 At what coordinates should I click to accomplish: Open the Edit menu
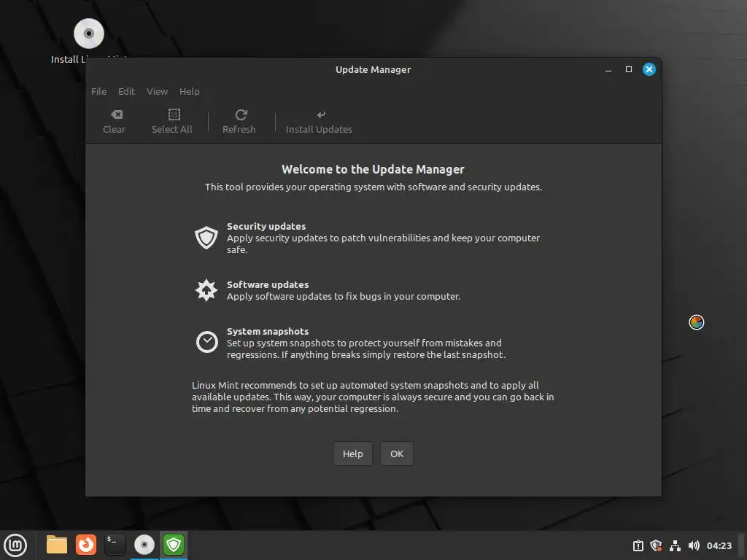click(x=126, y=91)
